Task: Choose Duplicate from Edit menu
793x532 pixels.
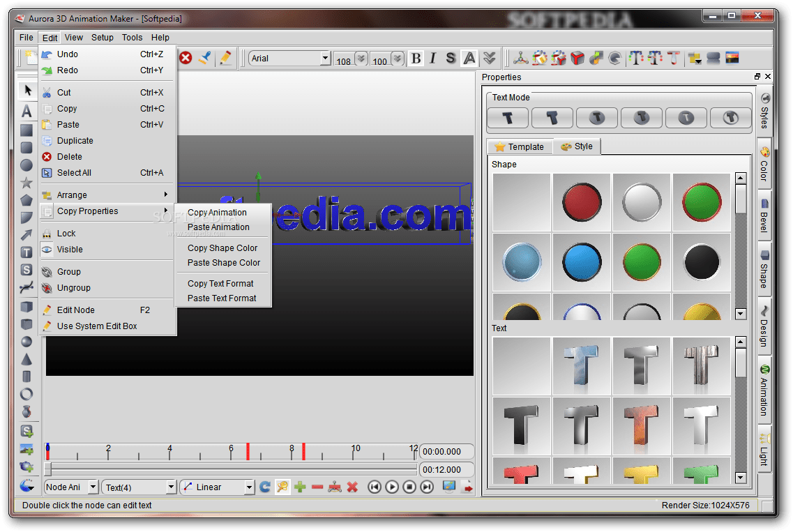Action: pyautogui.click(x=107, y=141)
